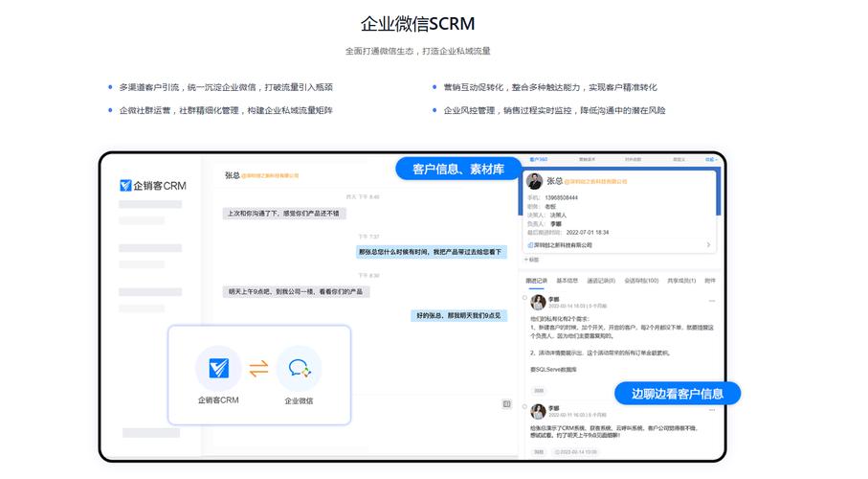Click the chat message starting 那张总您什么时候有时间
The height and width of the screenshot is (479, 868).
[431, 252]
